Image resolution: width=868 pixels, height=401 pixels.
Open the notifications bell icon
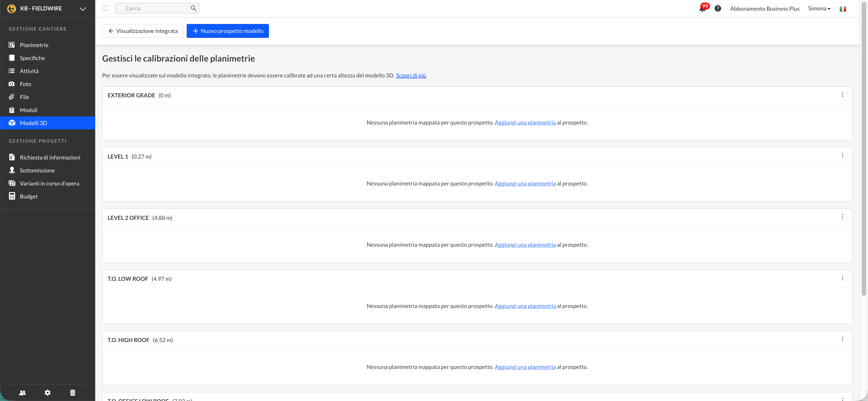click(x=702, y=9)
